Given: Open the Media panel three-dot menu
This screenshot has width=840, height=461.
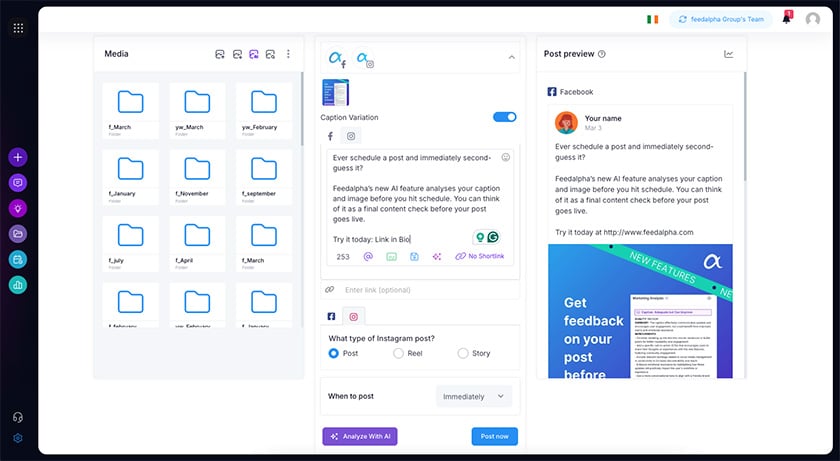Looking at the screenshot, I should (288, 54).
